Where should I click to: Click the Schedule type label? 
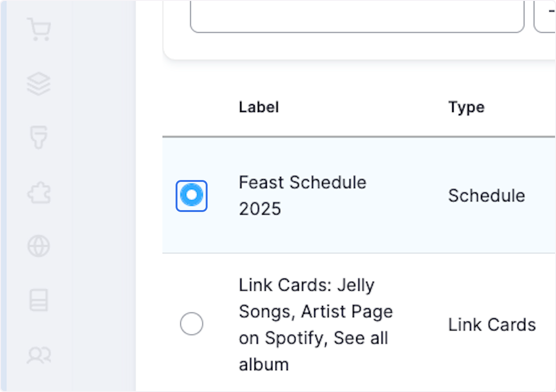coord(486,195)
